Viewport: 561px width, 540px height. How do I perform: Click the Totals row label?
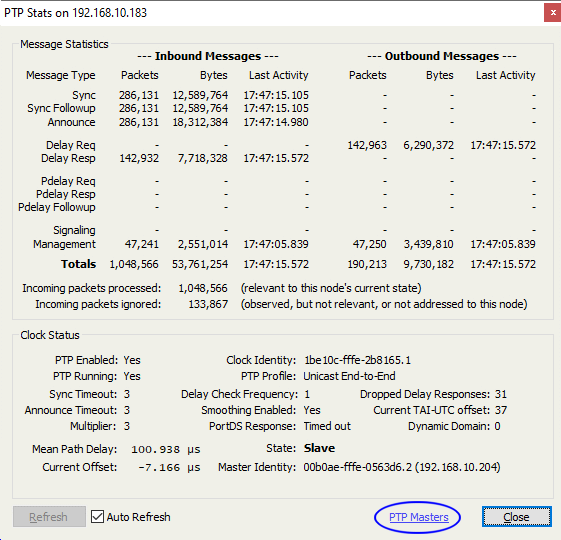(78, 264)
